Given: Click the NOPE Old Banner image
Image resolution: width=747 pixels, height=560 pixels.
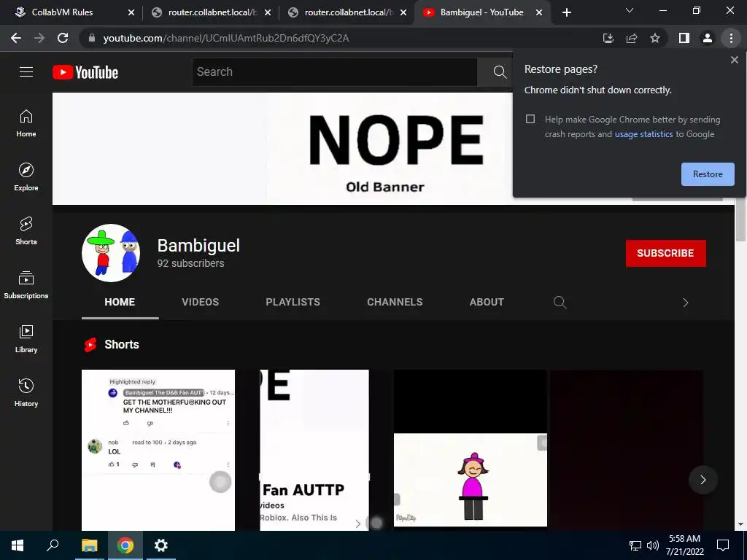Looking at the screenshot, I should pos(282,149).
